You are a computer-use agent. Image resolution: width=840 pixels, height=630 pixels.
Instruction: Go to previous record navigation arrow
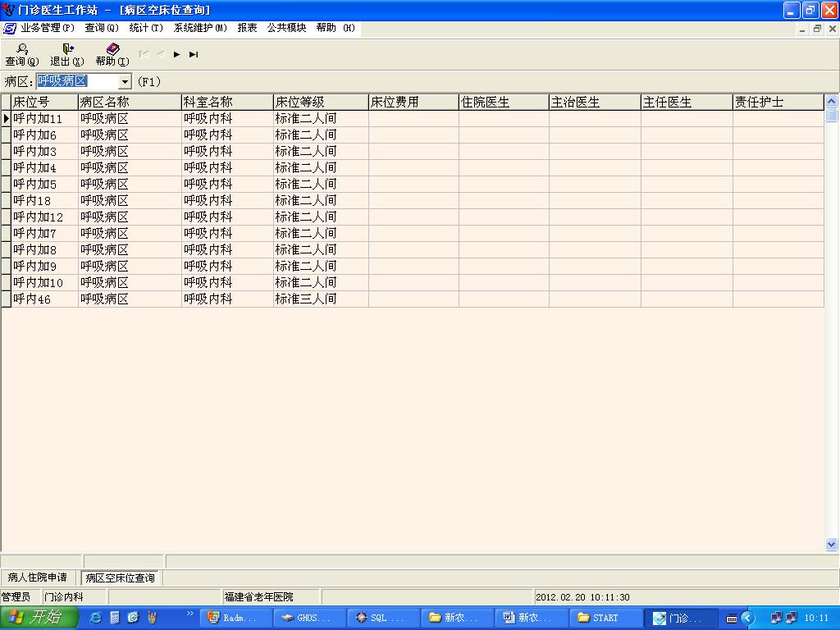[x=160, y=54]
